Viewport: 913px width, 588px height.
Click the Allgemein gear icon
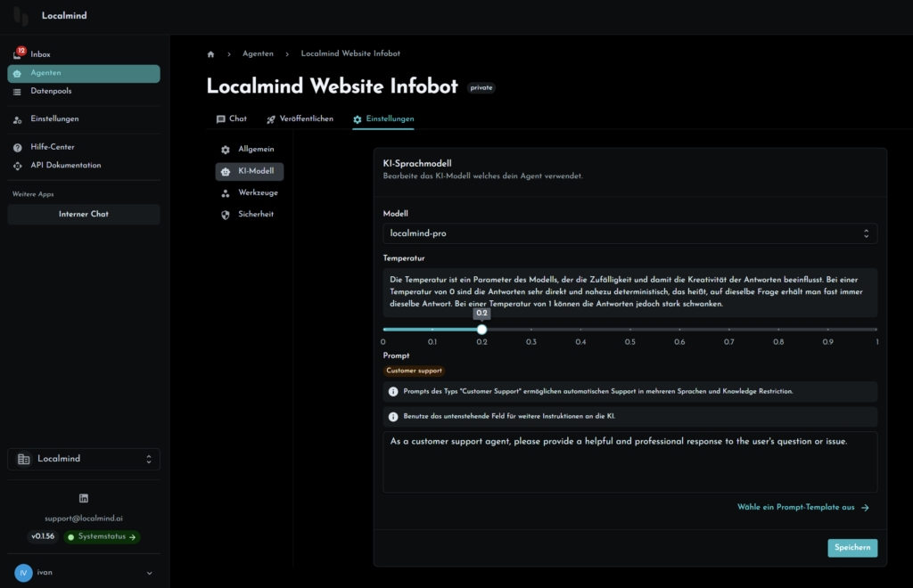click(226, 150)
